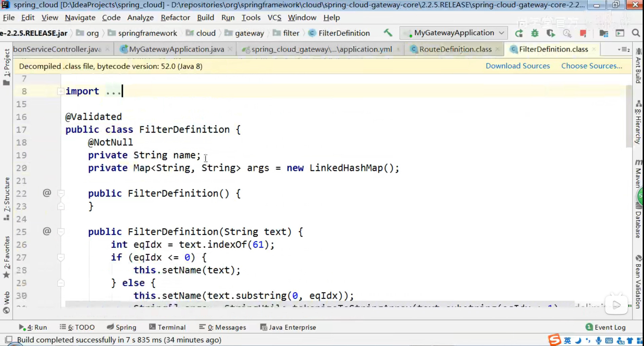Stop the running application with the red square

pyautogui.click(x=583, y=33)
